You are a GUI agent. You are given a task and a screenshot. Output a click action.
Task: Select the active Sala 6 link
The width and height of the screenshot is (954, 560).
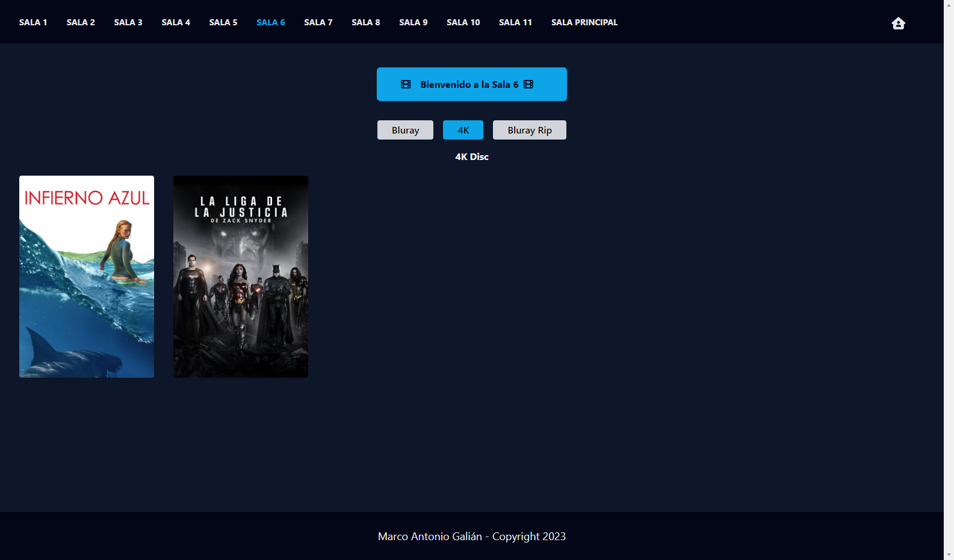coord(271,22)
